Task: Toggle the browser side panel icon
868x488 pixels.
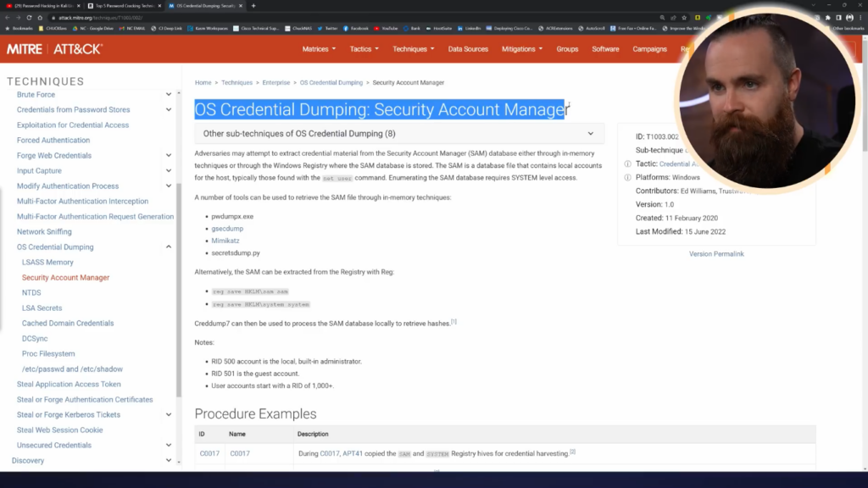Action: click(838, 18)
